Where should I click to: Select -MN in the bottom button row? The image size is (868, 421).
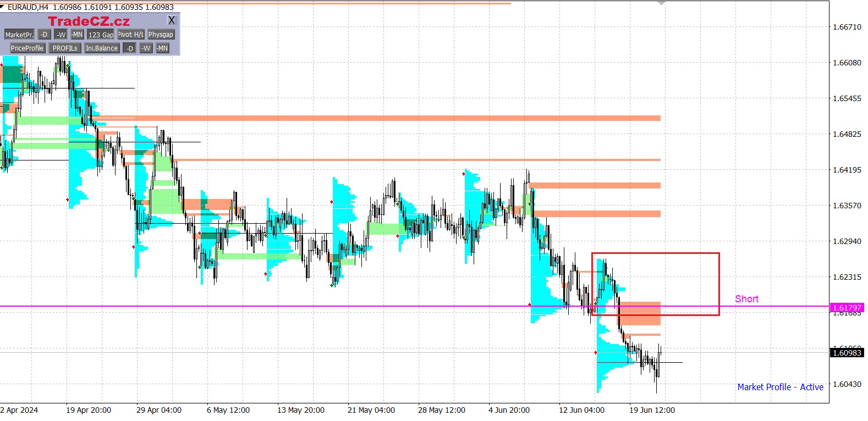[162, 48]
